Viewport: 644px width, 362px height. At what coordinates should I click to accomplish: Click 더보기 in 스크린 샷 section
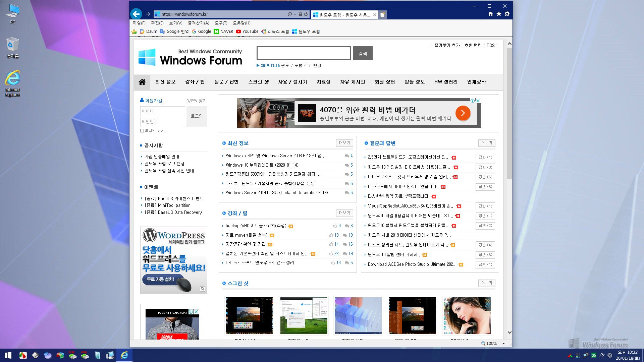(x=486, y=283)
